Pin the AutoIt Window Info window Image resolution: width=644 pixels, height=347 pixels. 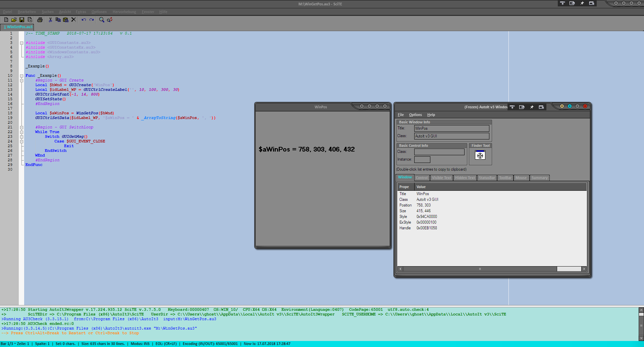pos(532,107)
